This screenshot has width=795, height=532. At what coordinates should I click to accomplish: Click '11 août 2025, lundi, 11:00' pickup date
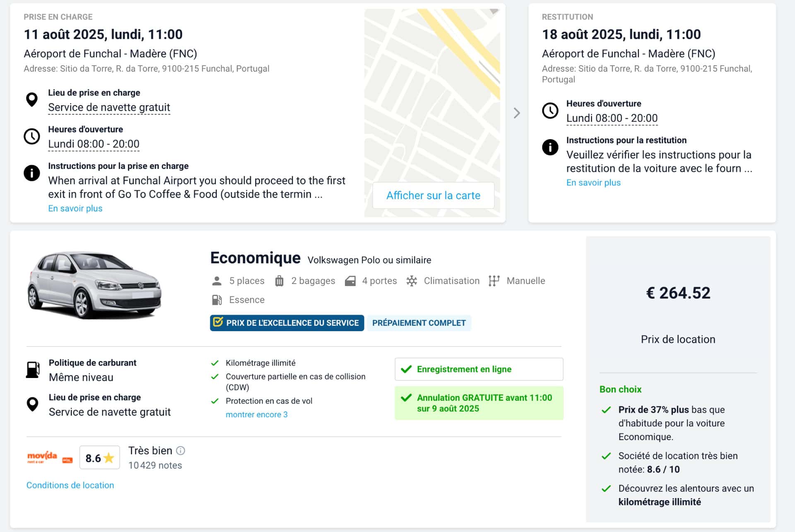[x=103, y=34]
